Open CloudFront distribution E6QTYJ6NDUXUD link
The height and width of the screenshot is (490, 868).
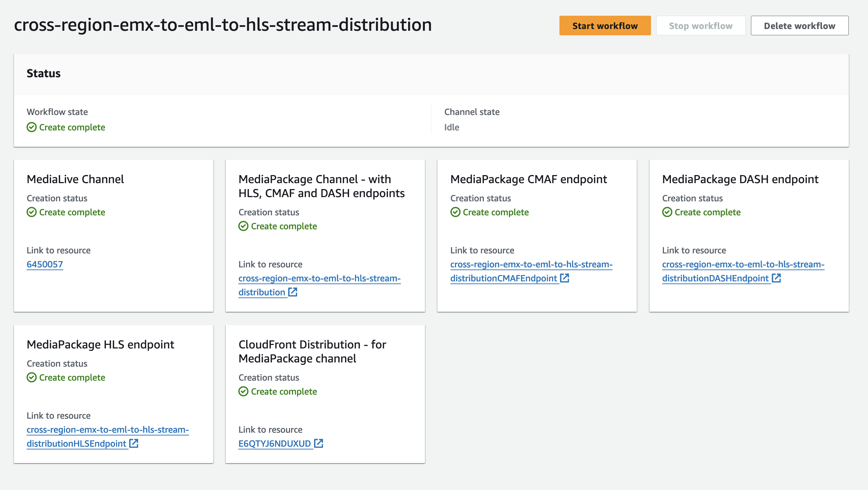coord(274,444)
